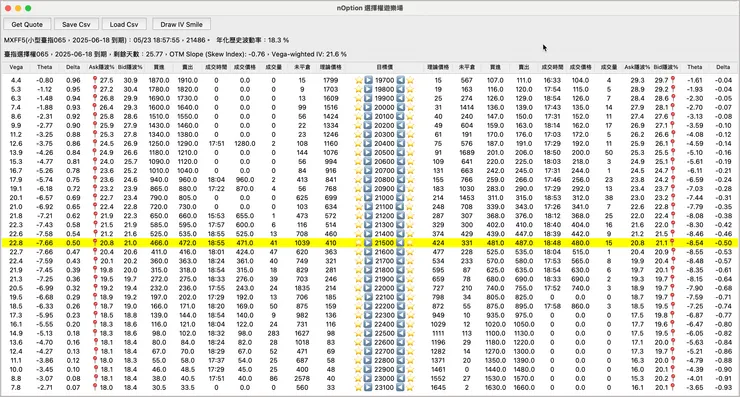The height and width of the screenshot is (397, 740).
Task: Star the call side of strike 22500
Action: (x=359, y=333)
